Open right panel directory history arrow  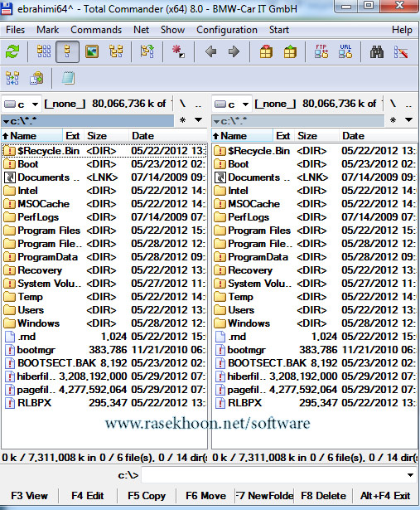pos(409,120)
